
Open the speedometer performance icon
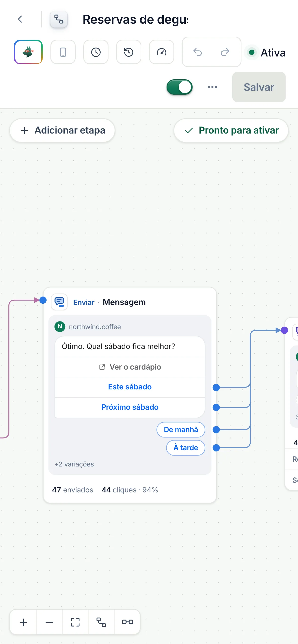(161, 52)
